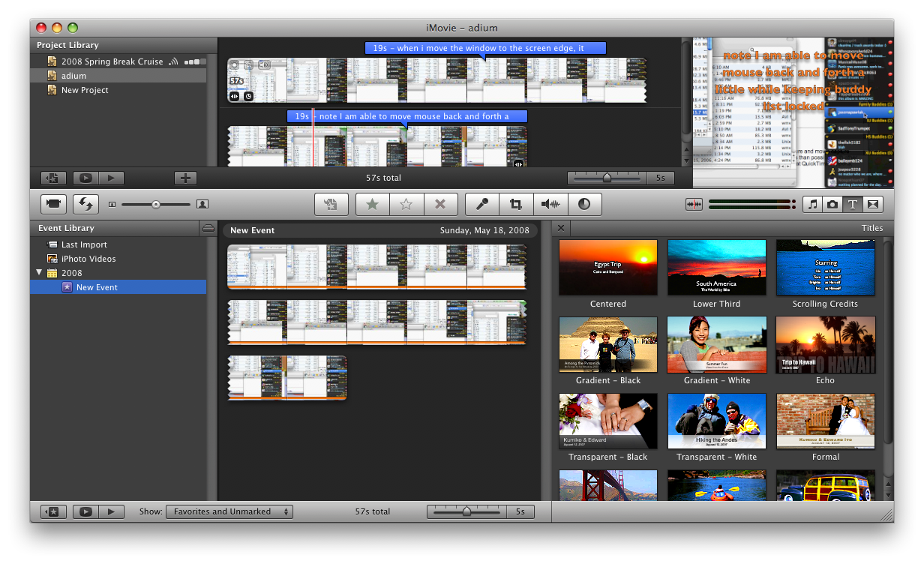The height and width of the screenshot is (564, 924).
Task: Mark selection as favorite with solid star
Action: (372, 204)
